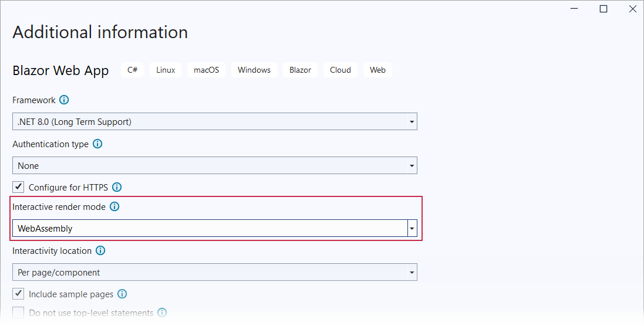The height and width of the screenshot is (326, 644).
Task: Minimize the Additional information window
Action: pyautogui.click(x=574, y=9)
